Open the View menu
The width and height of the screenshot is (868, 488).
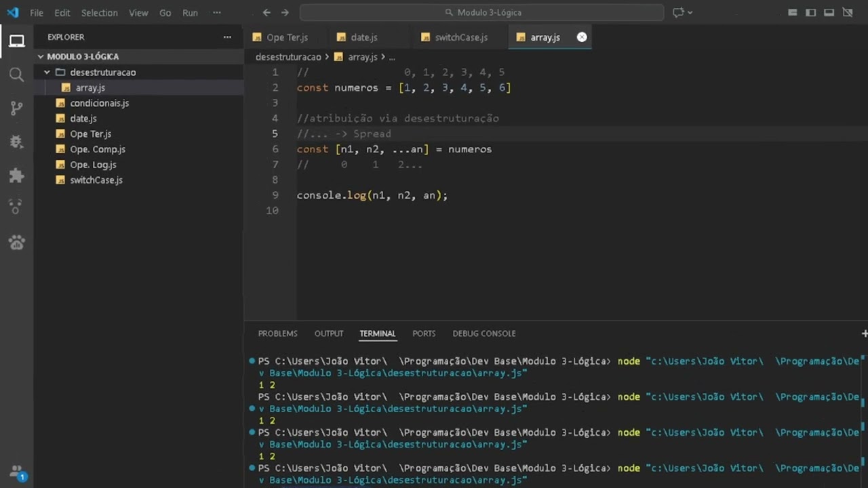click(138, 13)
